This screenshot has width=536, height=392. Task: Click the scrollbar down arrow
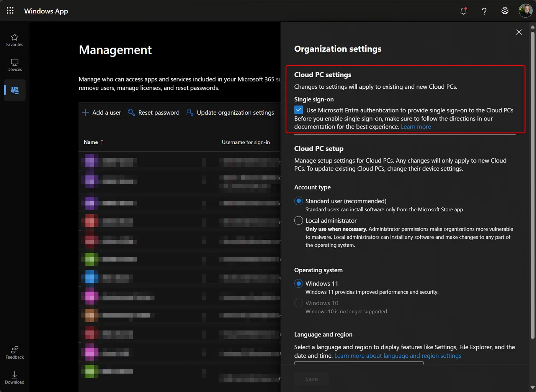(x=533, y=387)
